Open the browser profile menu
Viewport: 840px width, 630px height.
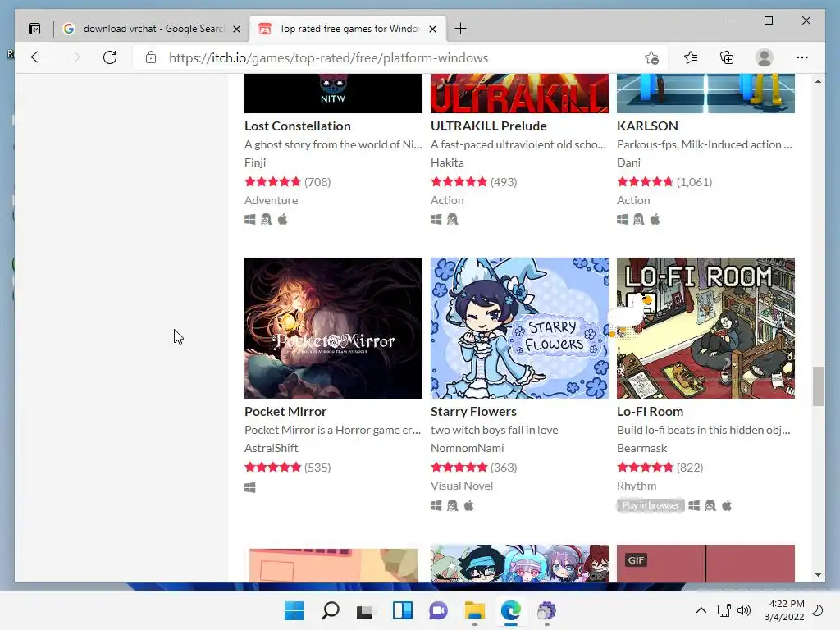pyautogui.click(x=765, y=57)
